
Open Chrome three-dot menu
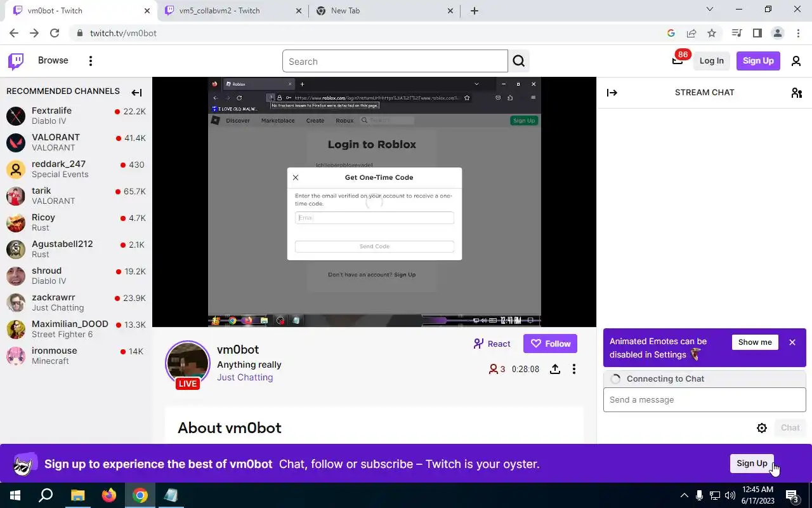point(797,33)
